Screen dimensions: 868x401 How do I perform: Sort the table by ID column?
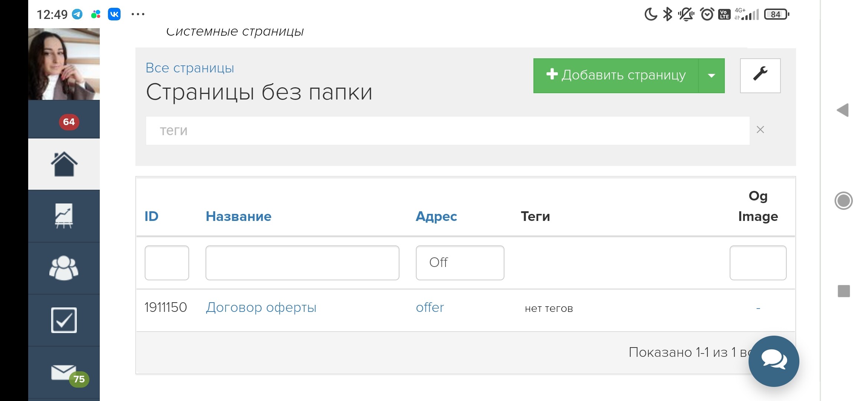point(151,216)
